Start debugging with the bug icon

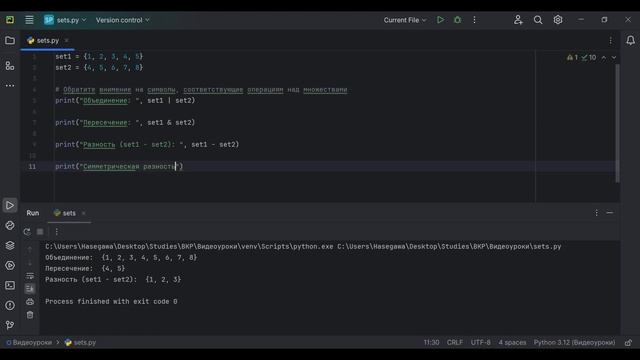point(458,20)
